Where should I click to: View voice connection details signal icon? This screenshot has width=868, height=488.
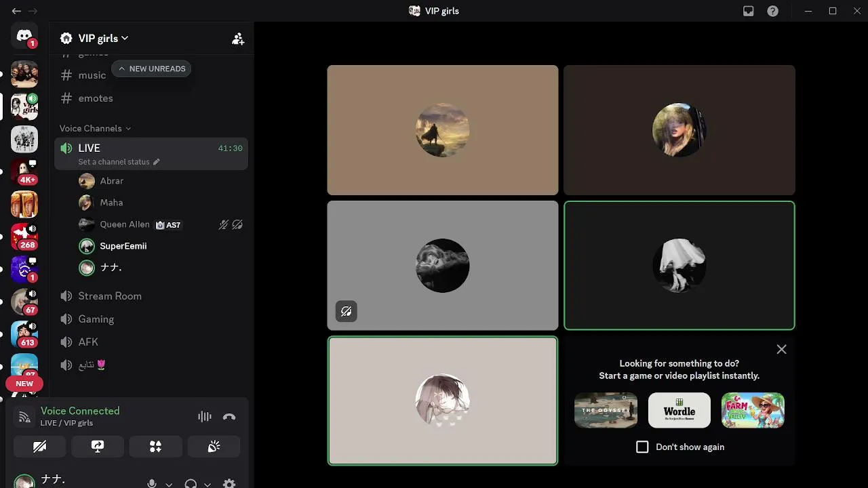point(24,418)
